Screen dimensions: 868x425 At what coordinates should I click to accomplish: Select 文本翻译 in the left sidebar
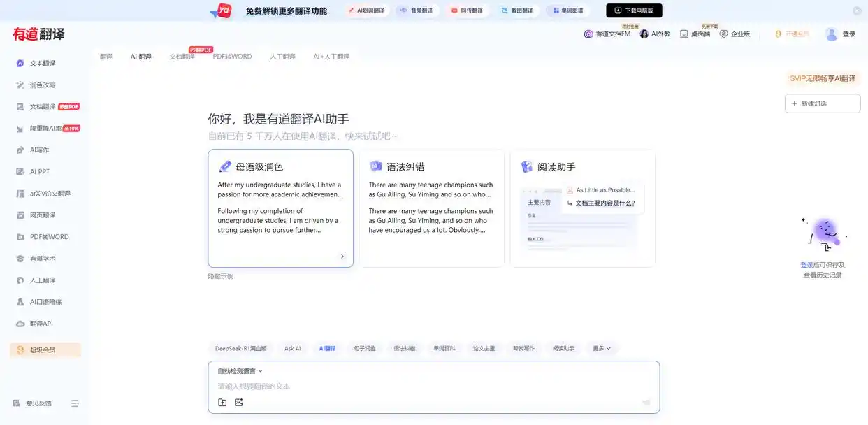[x=42, y=63]
